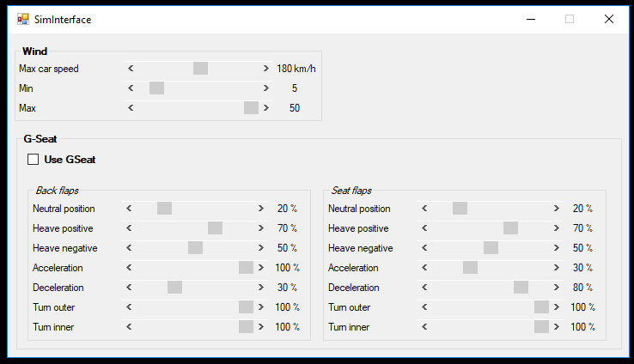The width and height of the screenshot is (634, 364).
Task: Click the SimInterface title bar app icon
Action: click(x=23, y=19)
